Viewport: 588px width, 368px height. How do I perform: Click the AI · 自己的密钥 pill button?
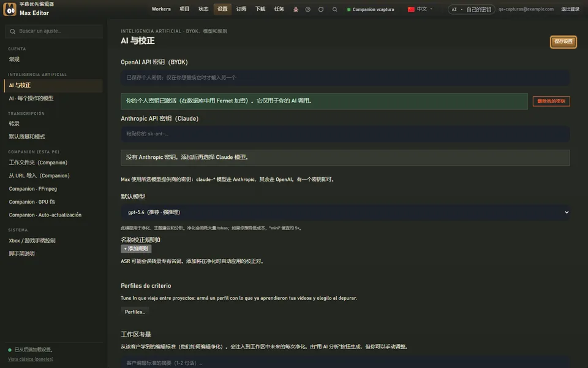[472, 9]
